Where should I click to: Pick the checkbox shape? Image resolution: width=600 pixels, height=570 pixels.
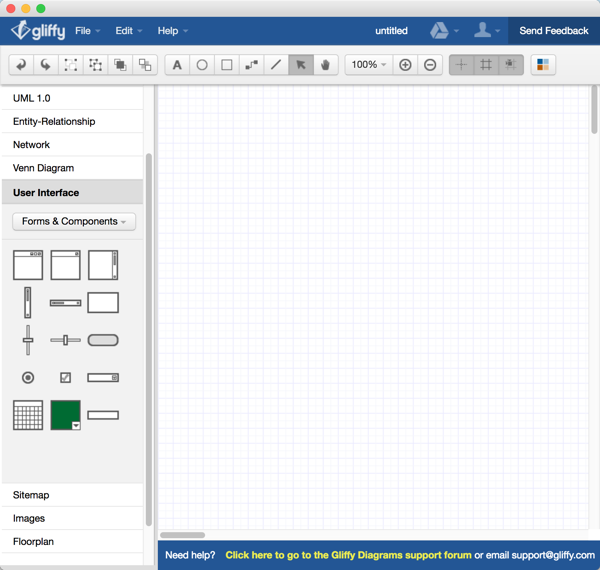(x=65, y=378)
